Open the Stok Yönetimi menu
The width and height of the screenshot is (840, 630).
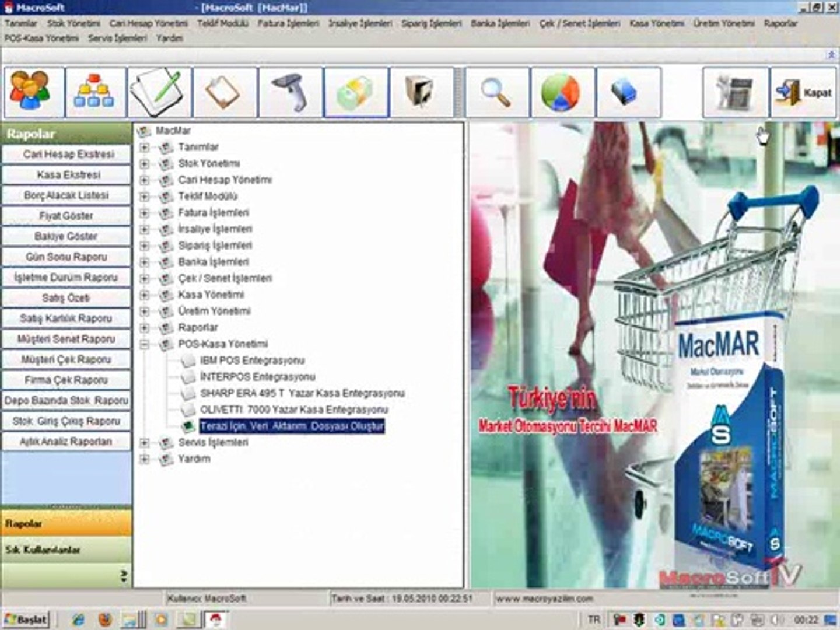73,23
